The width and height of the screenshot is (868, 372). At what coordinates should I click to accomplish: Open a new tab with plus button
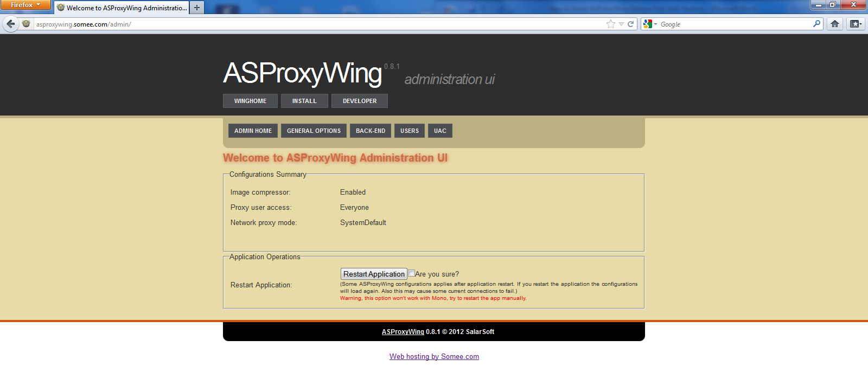click(x=197, y=8)
